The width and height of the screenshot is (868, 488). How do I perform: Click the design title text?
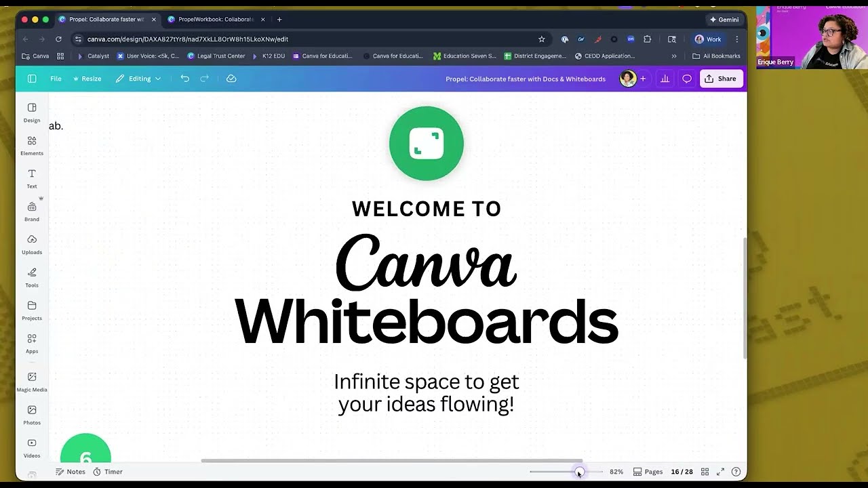526,79
